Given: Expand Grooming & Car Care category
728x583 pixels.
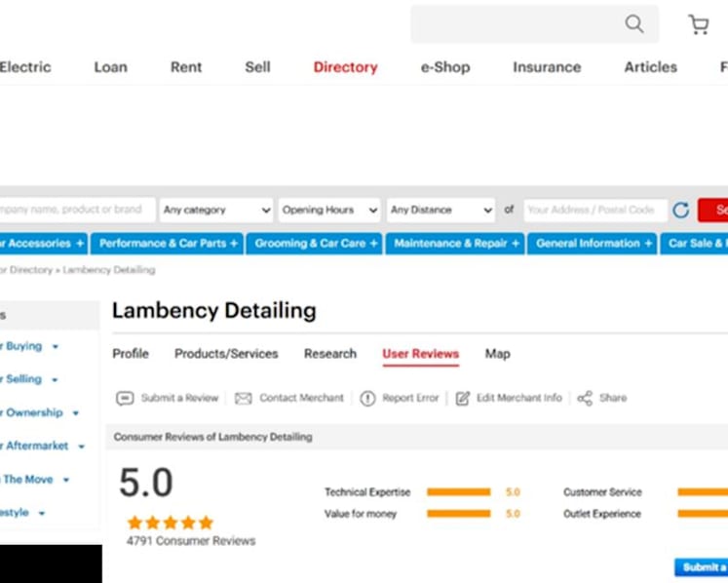Looking at the screenshot, I should coord(315,244).
